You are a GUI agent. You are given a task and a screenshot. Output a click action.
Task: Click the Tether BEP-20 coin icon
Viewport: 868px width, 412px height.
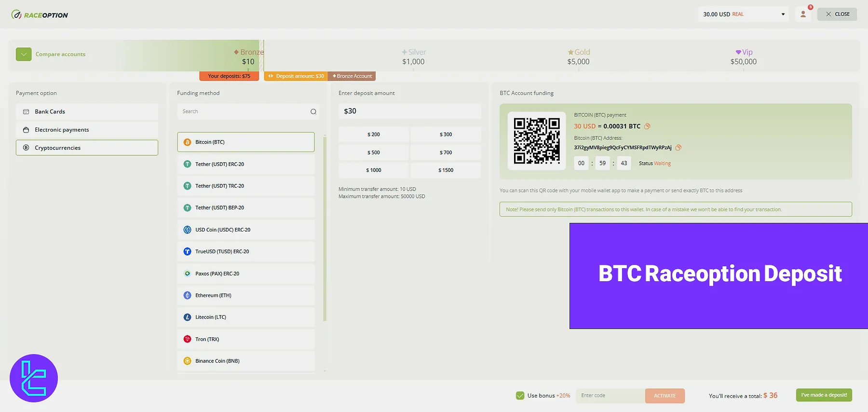coord(188,208)
